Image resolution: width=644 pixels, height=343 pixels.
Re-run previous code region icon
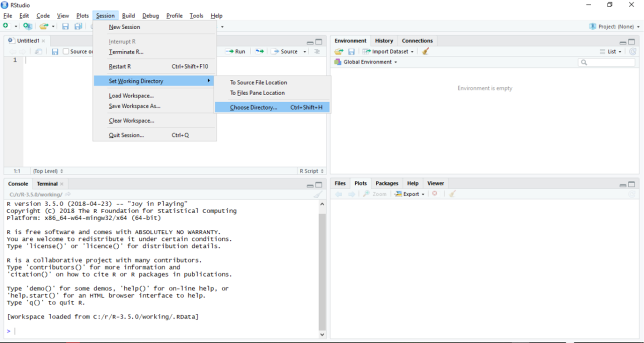tap(259, 51)
